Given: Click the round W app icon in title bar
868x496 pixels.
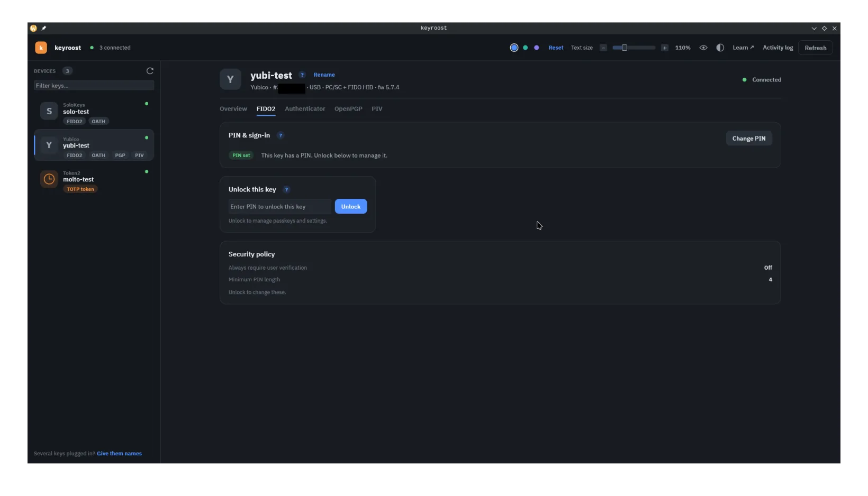Looking at the screenshot, I should tap(33, 28).
